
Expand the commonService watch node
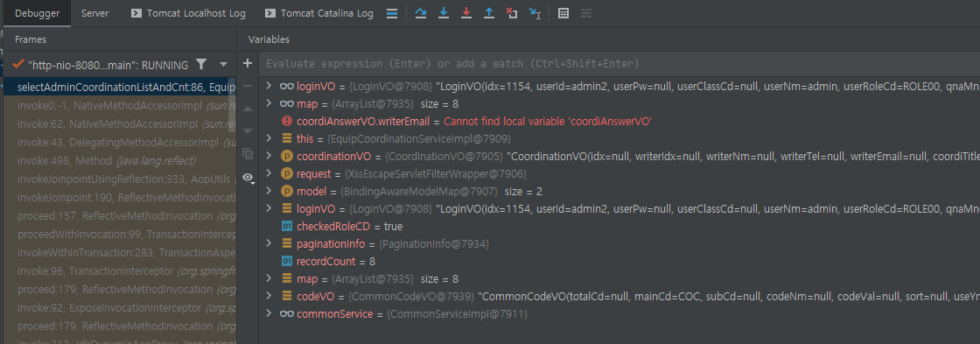pos(269,314)
